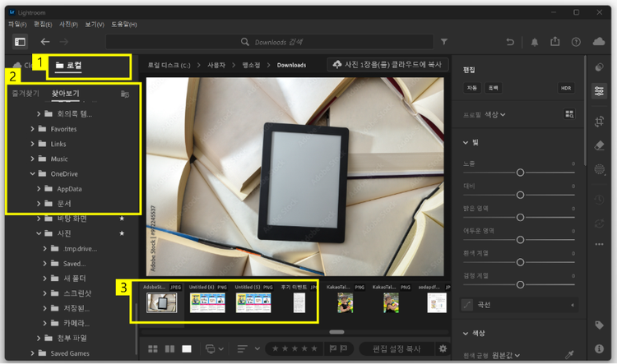Open the 파일(F) menu

pos(17,25)
